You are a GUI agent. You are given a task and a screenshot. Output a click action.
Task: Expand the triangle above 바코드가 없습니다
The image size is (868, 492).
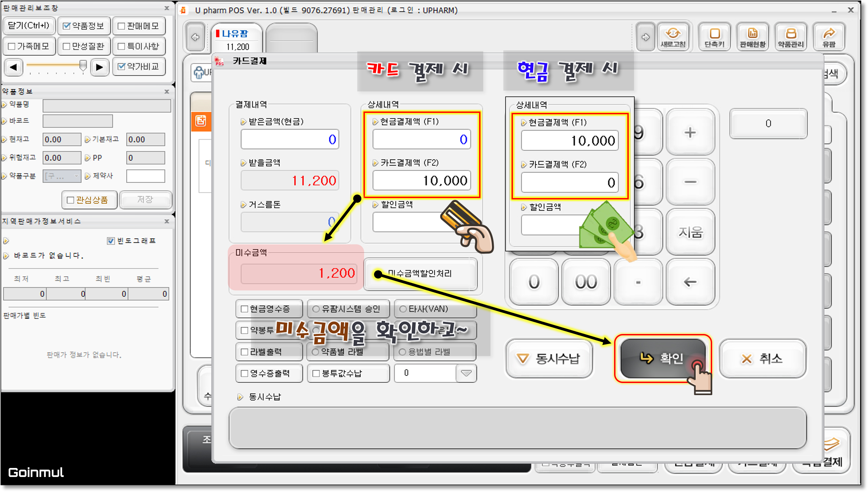pos(6,241)
